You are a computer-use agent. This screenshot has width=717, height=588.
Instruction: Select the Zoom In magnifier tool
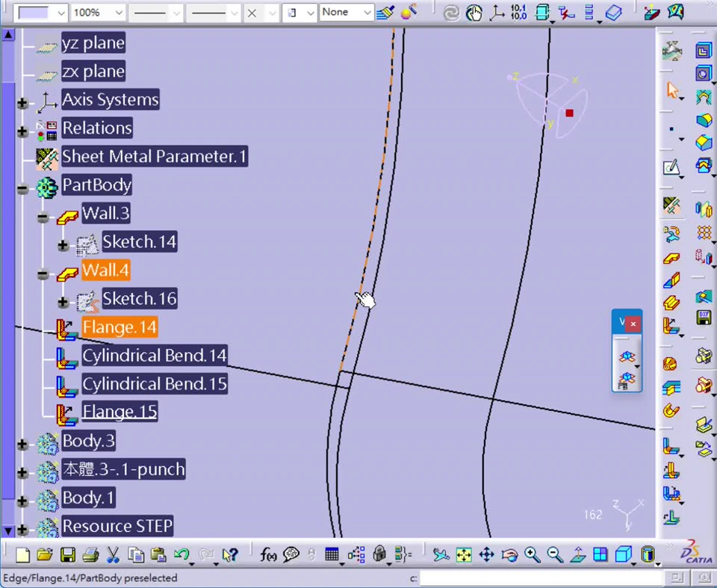(532, 554)
